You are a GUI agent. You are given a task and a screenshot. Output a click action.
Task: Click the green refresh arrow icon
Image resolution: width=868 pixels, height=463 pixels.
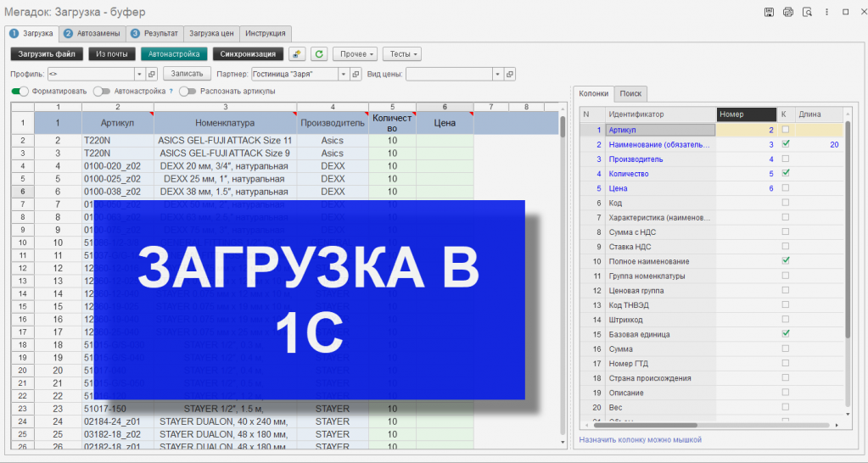[319, 53]
